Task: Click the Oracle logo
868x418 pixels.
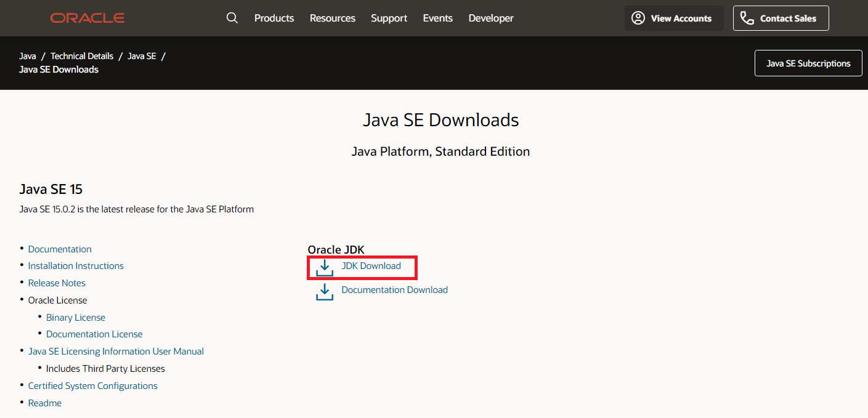Action: [87, 18]
